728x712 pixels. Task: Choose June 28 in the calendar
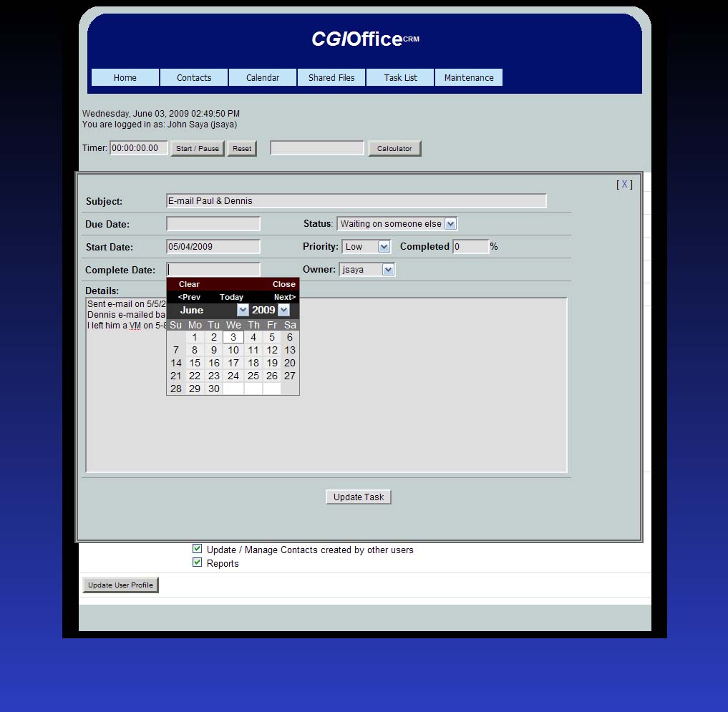click(x=176, y=389)
